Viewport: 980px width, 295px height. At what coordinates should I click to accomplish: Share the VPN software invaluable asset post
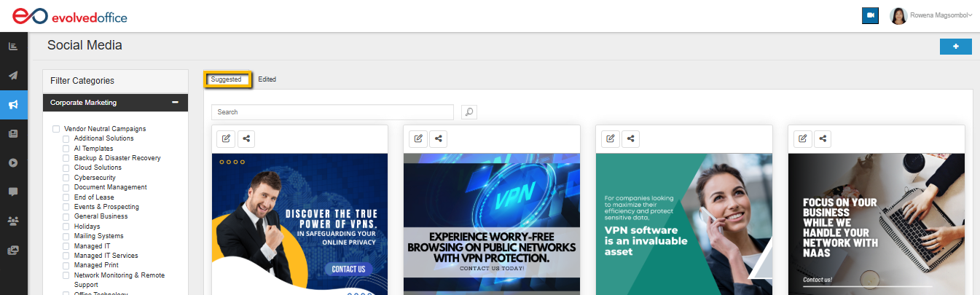coord(631,138)
